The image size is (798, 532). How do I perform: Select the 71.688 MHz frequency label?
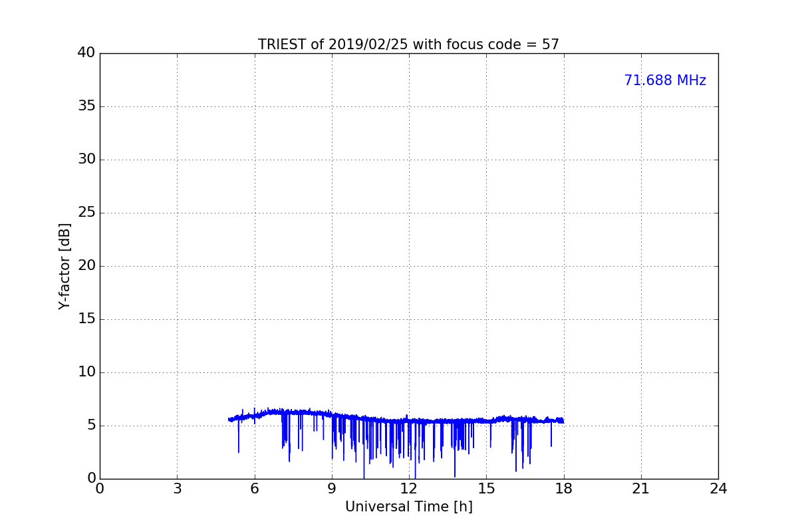(x=665, y=80)
